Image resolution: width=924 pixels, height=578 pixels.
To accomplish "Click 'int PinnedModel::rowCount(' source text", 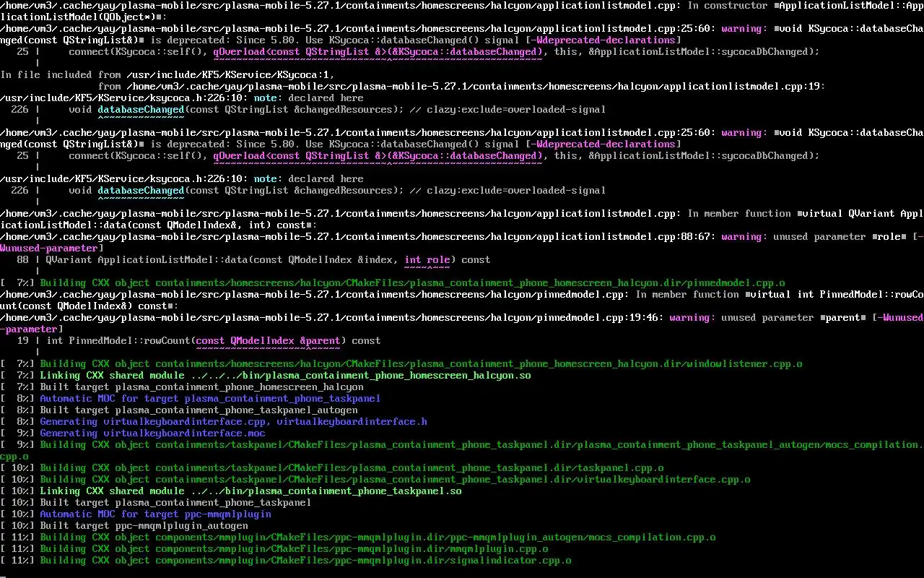I will (x=121, y=341).
